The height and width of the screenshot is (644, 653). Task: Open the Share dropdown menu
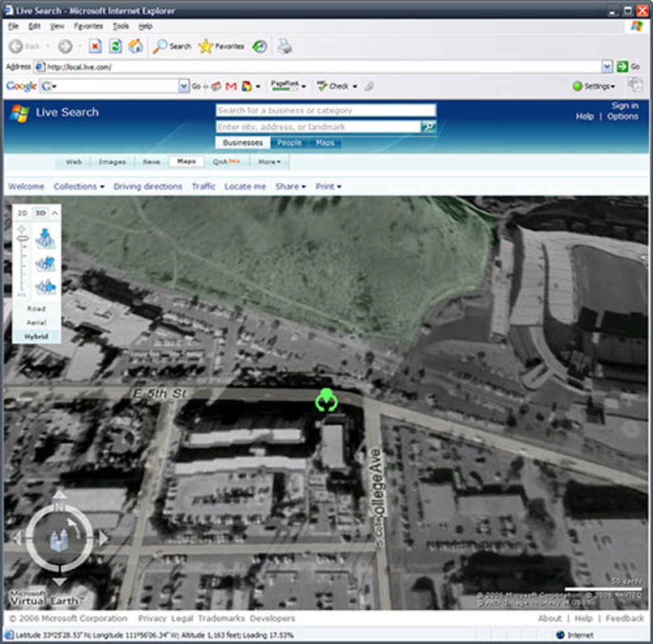tap(290, 187)
